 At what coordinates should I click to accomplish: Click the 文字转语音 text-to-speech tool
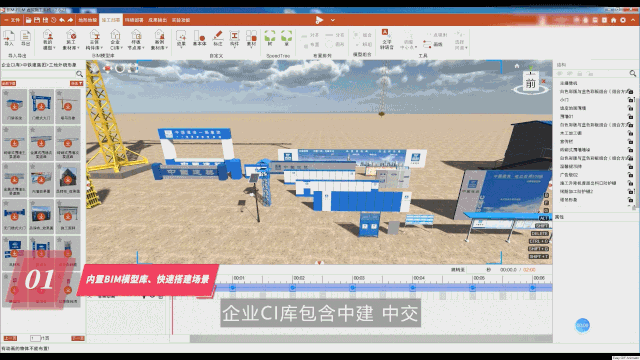[386, 39]
